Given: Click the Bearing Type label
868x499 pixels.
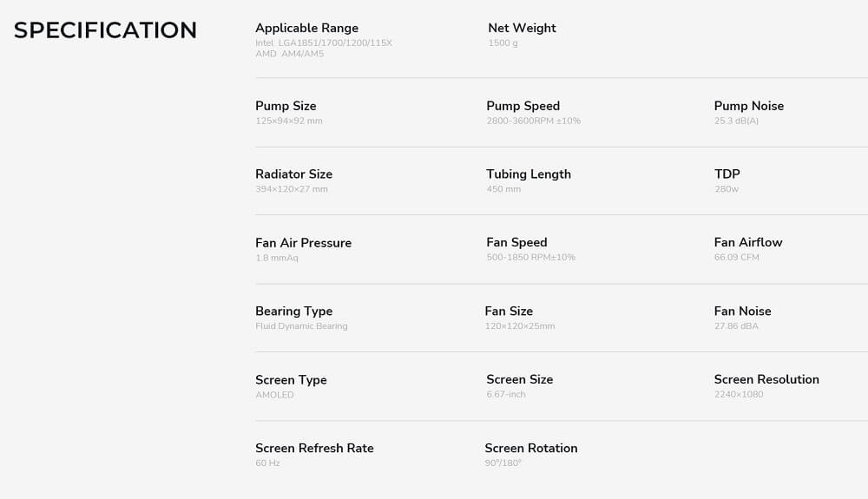Looking at the screenshot, I should point(293,311).
